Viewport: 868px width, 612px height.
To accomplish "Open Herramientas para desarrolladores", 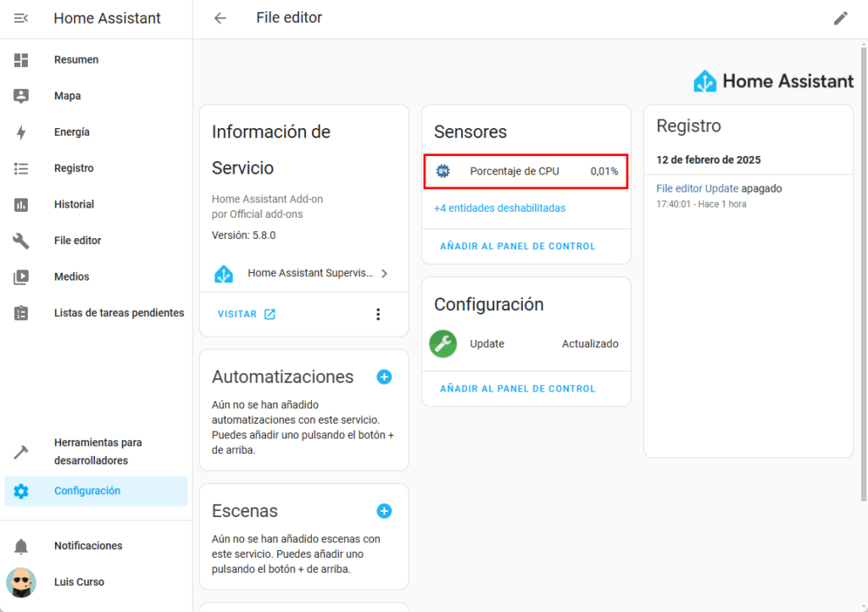I will [97, 452].
